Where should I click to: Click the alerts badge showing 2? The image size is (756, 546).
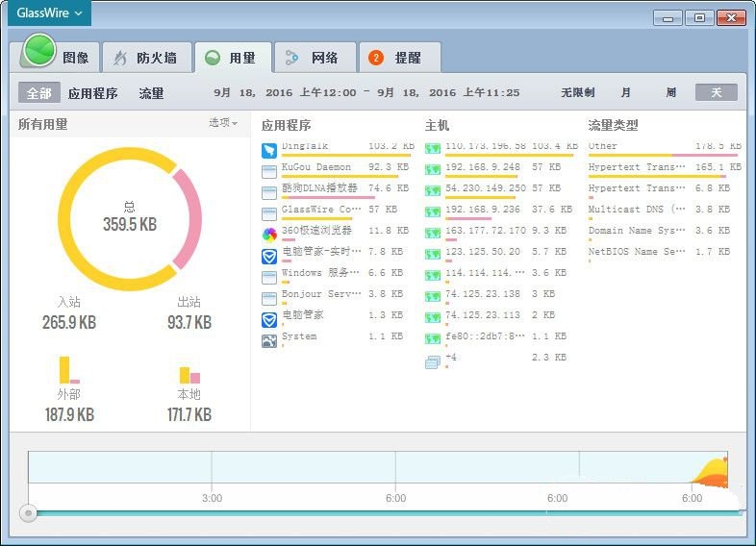[375, 58]
